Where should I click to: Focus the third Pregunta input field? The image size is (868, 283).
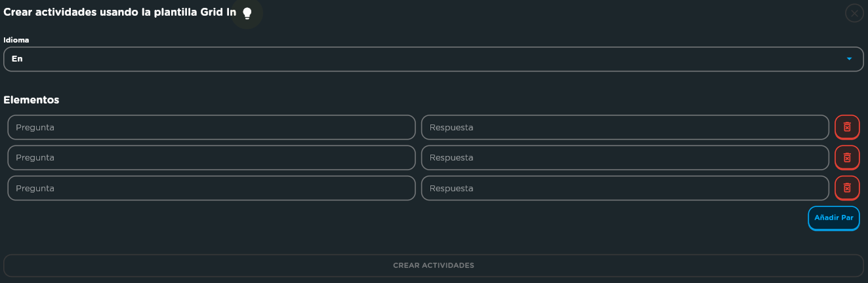211,188
